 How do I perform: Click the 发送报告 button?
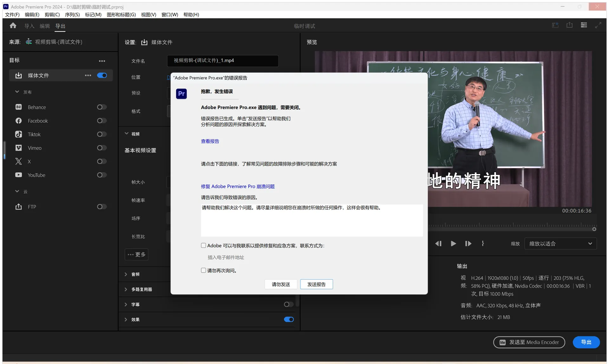316,284
